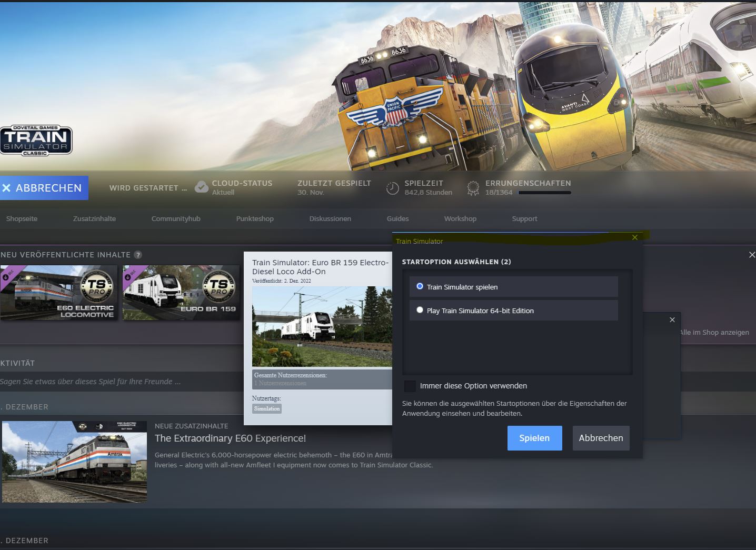Click the Startoption auswählen (2) heading
Image resolution: width=756 pixels, height=550 pixels.
coord(456,262)
